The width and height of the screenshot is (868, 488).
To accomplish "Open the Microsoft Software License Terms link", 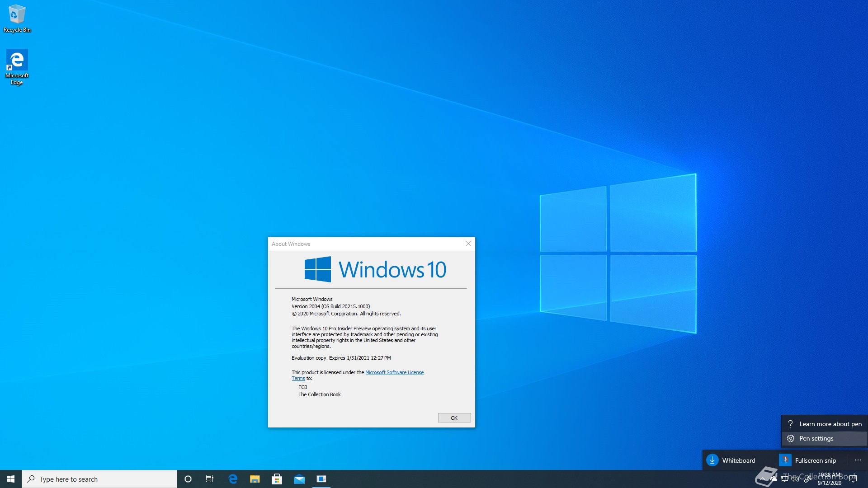I will 394,372.
